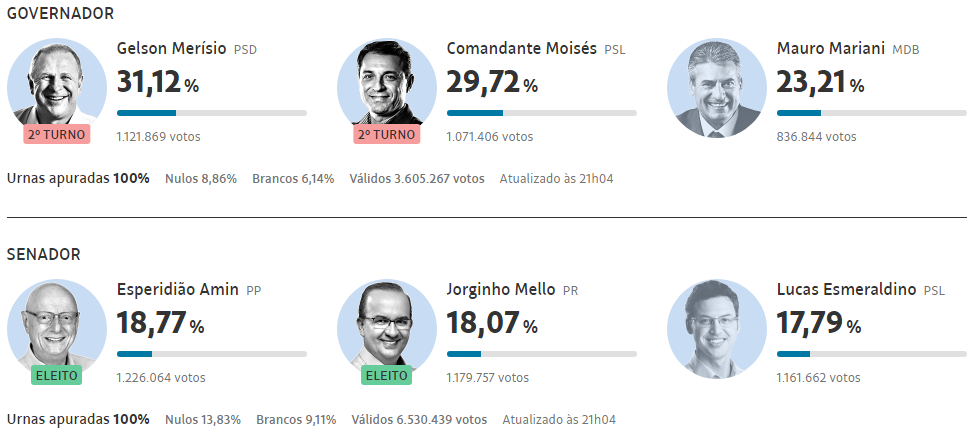Select the Lucas Esmeraldino name
Viewport: 973px width, 438px height.
tap(846, 289)
